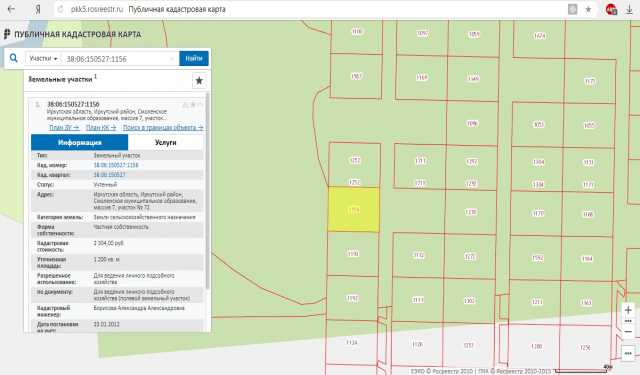Open the Участки search type dropdown
Image resolution: width=640 pixels, height=375 pixels.
coord(43,59)
